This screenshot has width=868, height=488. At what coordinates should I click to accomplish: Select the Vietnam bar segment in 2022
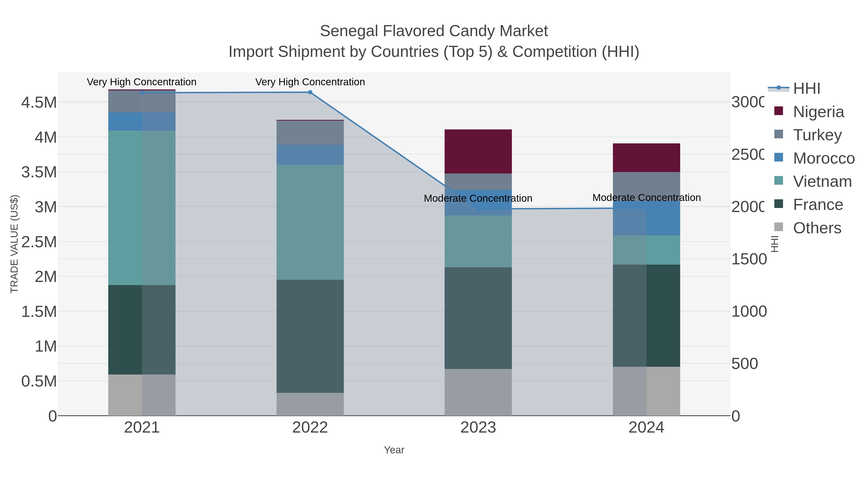coord(310,222)
